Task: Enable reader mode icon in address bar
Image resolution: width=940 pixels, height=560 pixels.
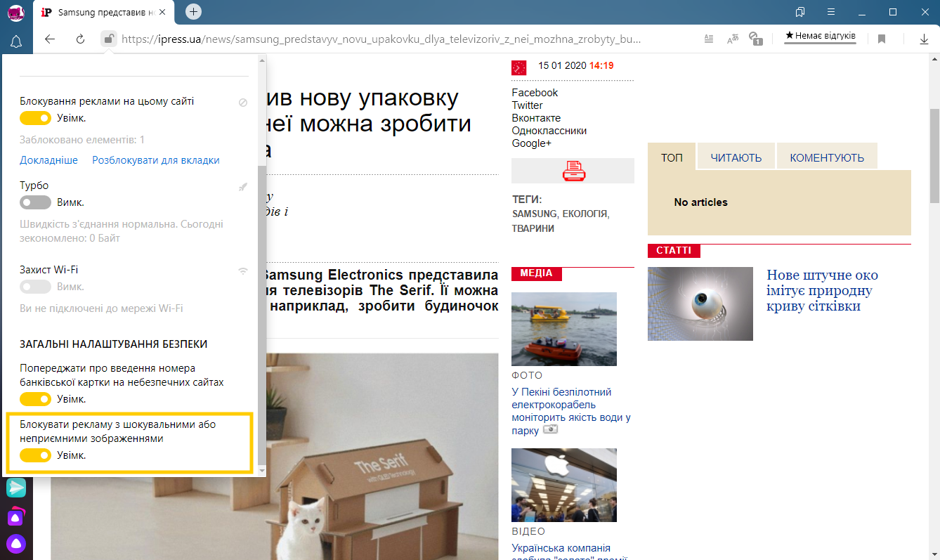Action: pos(709,39)
